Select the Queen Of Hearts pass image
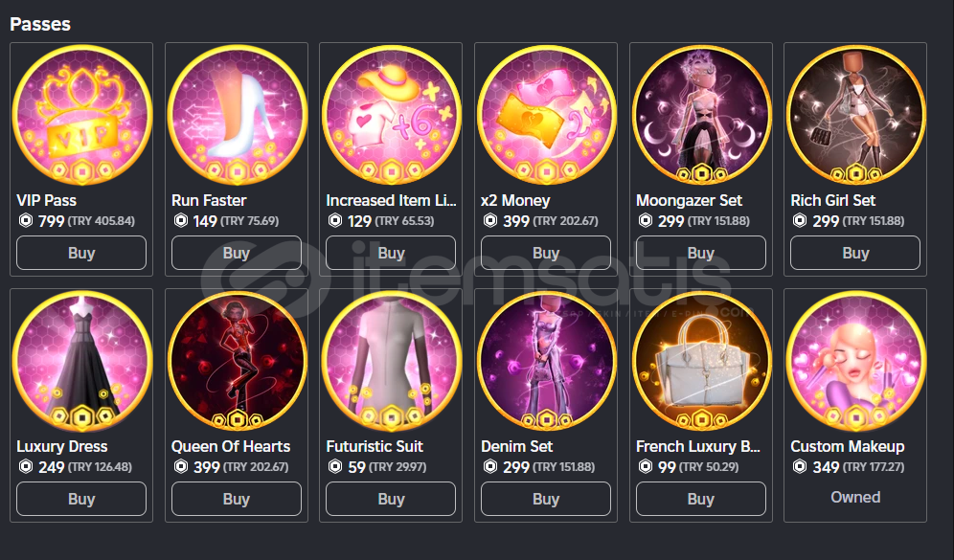 (x=237, y=361)
